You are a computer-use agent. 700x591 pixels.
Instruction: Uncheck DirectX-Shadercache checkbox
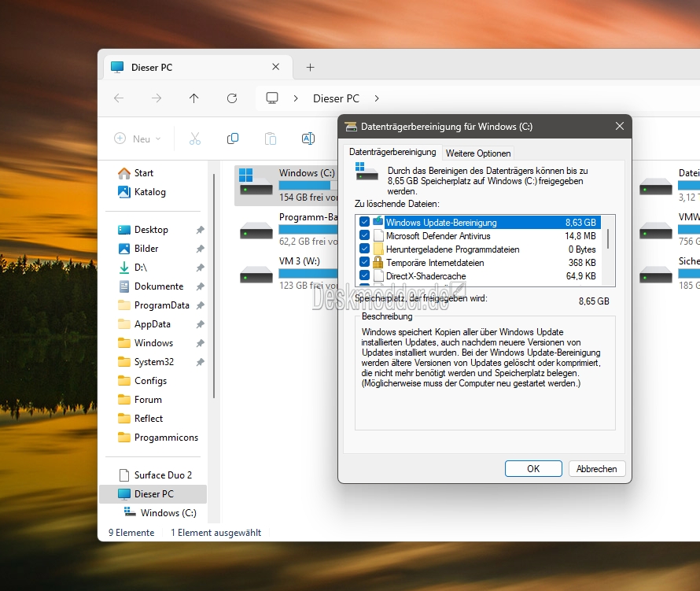point(364,275)
